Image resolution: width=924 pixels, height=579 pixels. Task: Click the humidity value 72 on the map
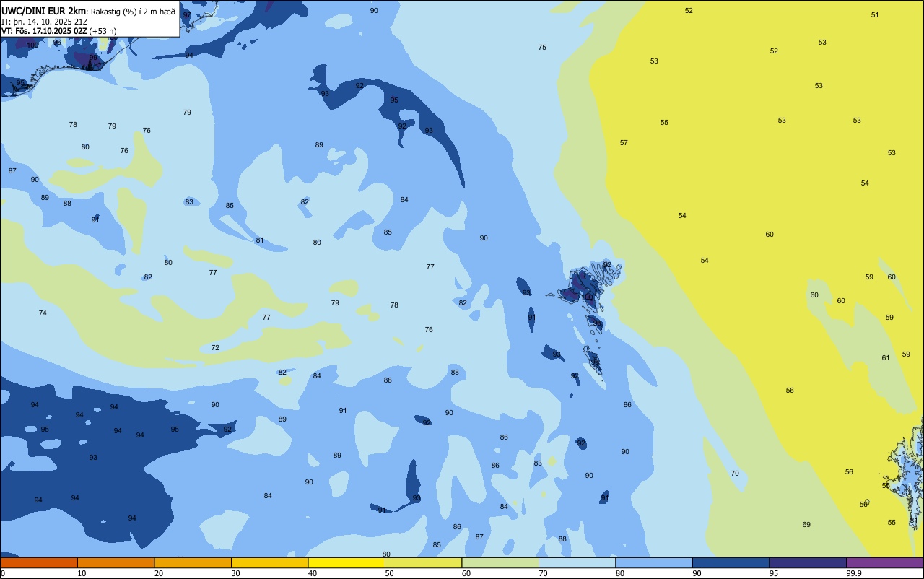215,348
